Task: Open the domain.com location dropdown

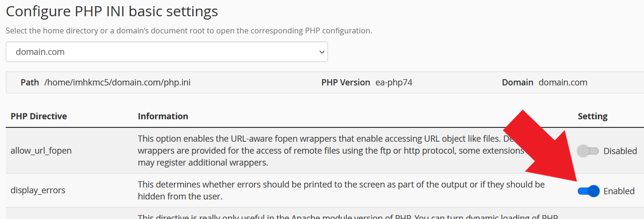Action: (166, 52)
